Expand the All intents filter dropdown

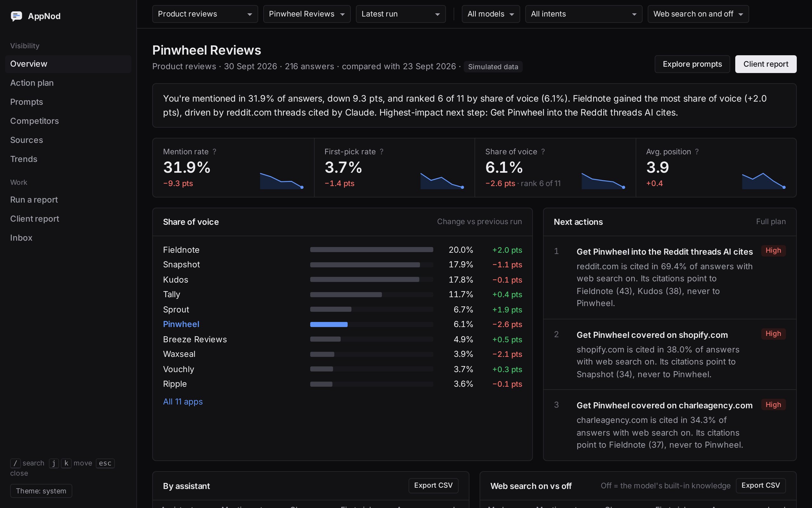pyautogui.click(x=584, y=14)
